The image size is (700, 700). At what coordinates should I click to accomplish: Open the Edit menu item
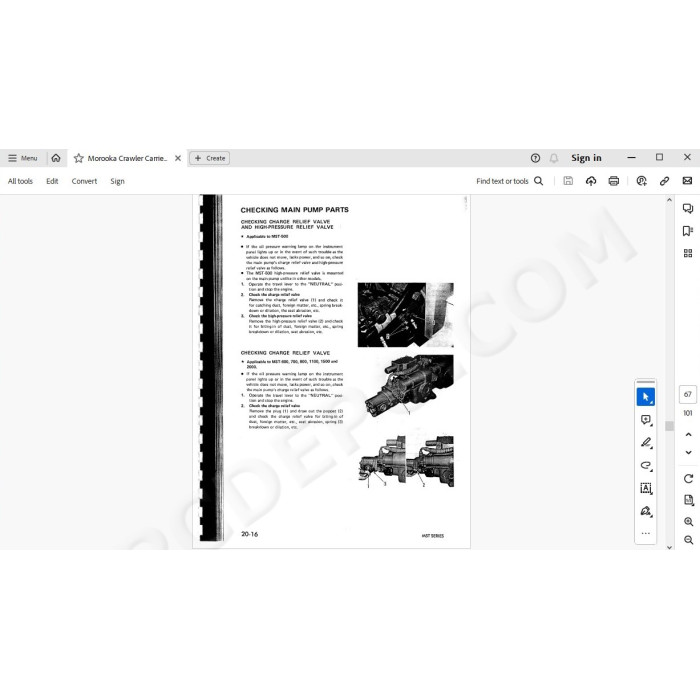(52, 181)
